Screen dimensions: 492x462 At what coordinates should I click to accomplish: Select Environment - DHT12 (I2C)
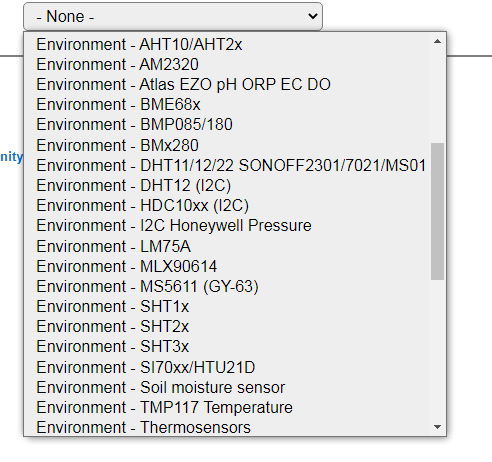coord(226,186)
